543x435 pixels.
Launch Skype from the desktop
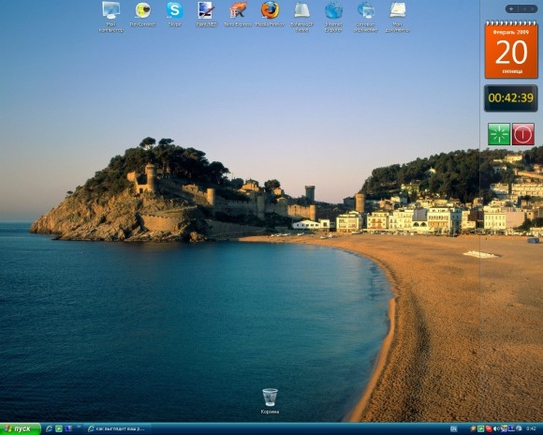point(175,14)
